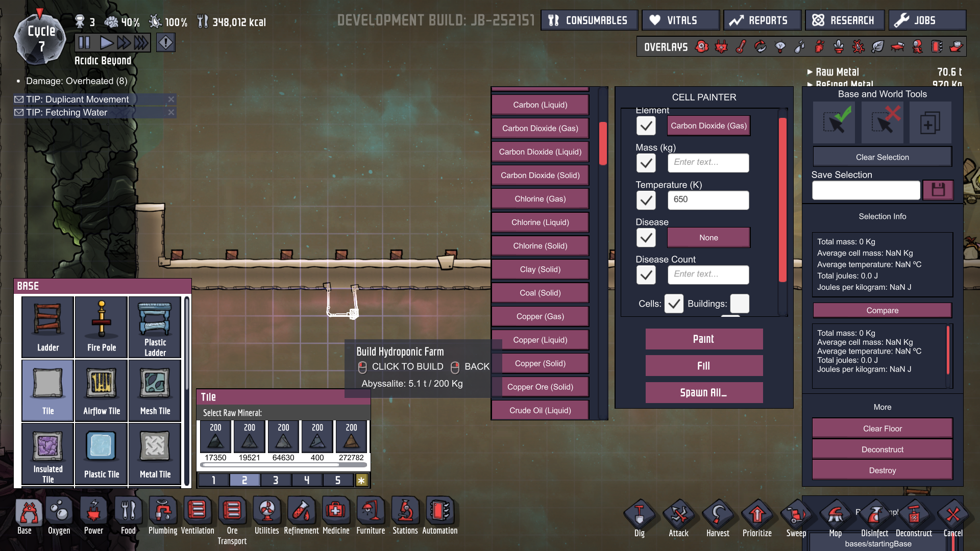
Task: Click the save selection floppy icon
Action: [x=938, y=190]
